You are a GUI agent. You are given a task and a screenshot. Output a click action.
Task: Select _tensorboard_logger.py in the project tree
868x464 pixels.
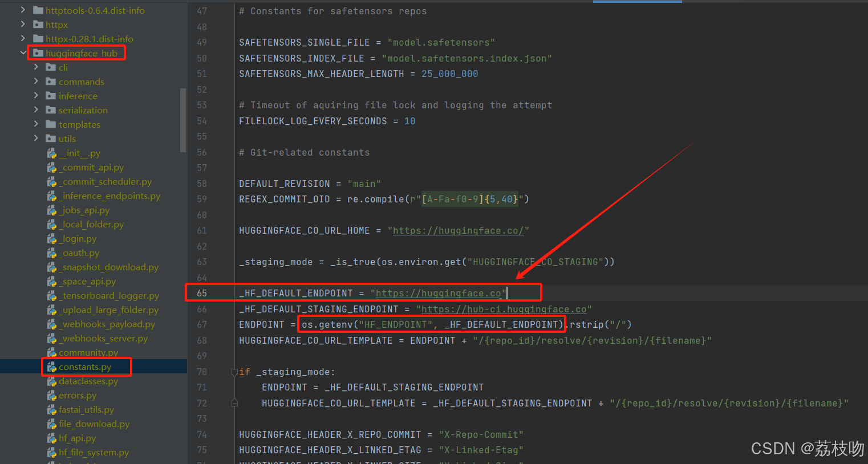click(x=109, y=295)
